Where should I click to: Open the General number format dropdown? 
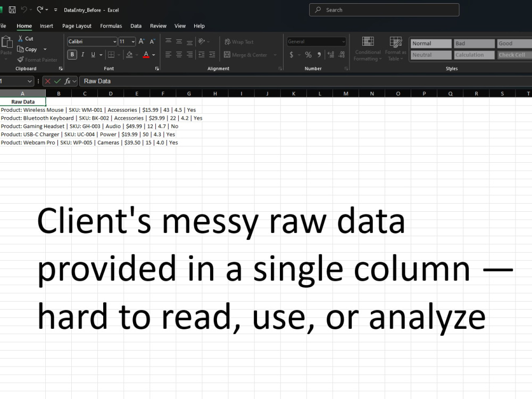(x=343, y=41)
